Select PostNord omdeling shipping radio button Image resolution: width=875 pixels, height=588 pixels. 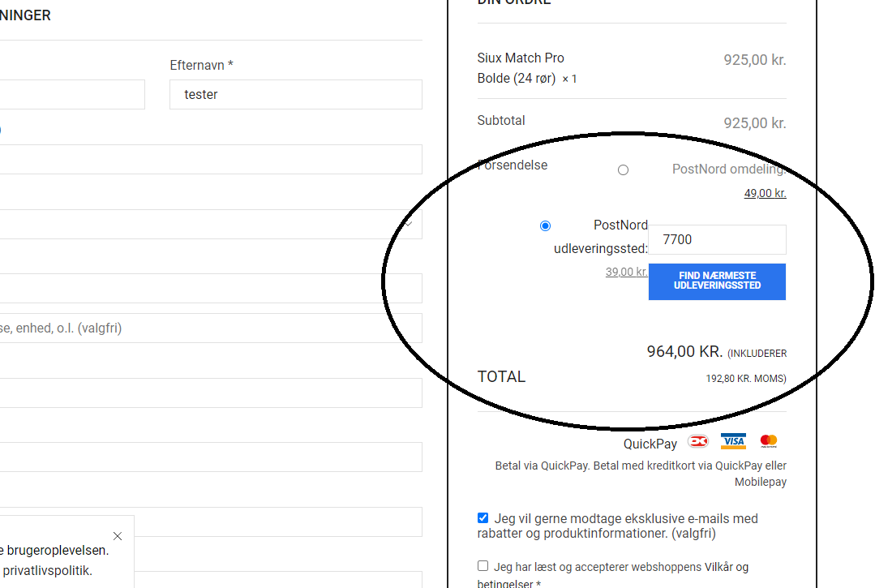pos(623,170)
